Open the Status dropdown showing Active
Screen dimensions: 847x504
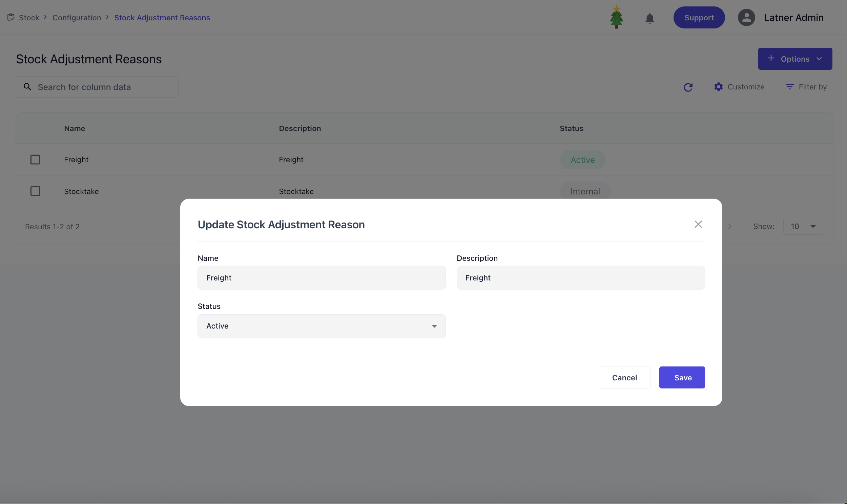point(321,326)
